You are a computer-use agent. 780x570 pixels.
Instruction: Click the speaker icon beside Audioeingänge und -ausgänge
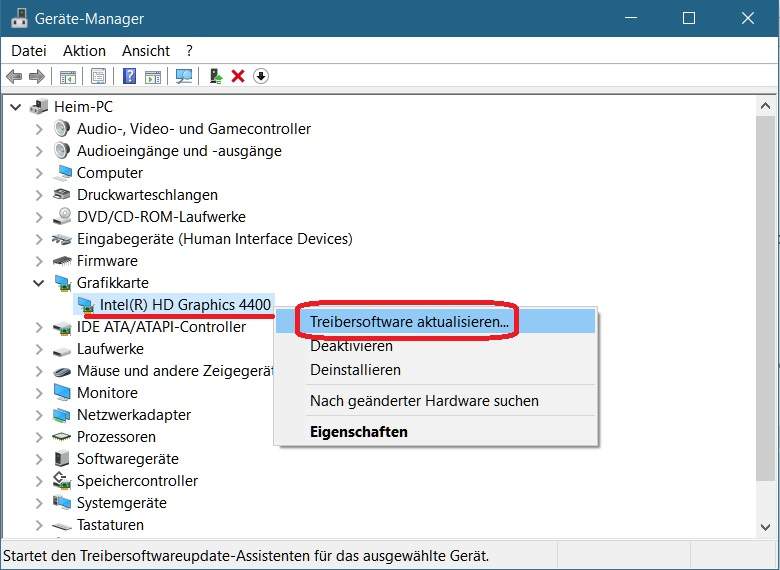tap(62, 151)
